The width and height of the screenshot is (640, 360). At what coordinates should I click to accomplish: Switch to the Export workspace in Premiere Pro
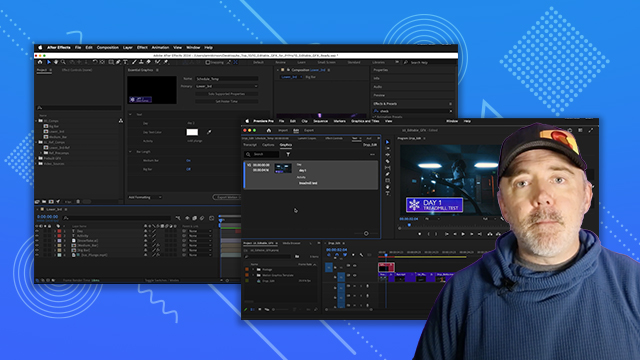coord(309,131)
